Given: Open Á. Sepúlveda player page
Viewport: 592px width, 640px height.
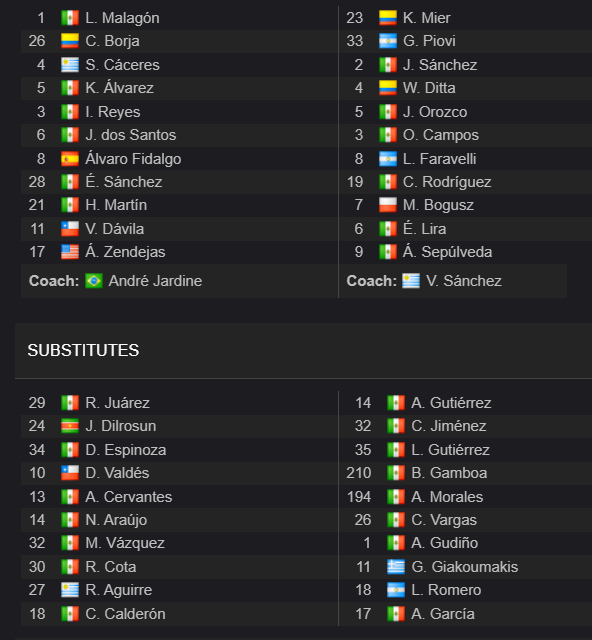Looking at the screenshot, I should [447, 252].
